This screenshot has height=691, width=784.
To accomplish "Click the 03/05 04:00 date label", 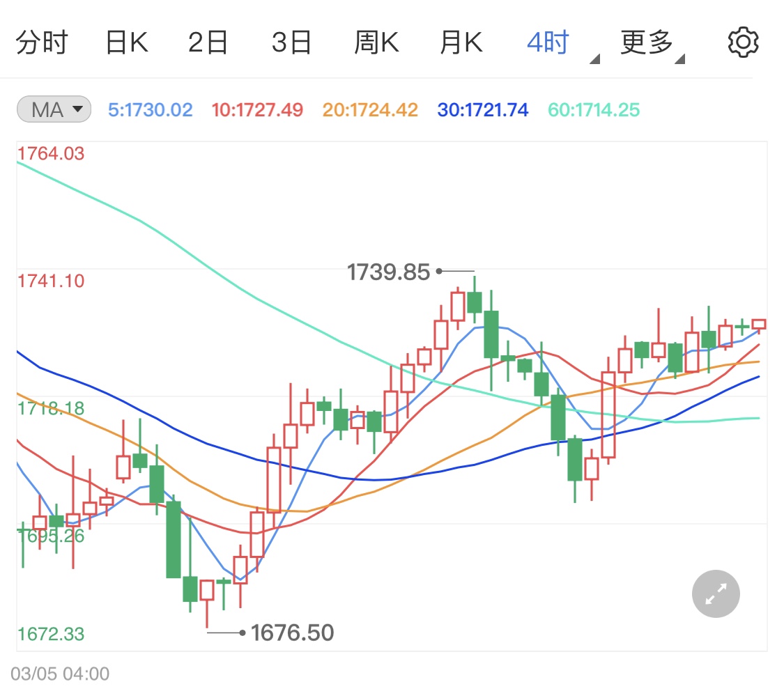I will pos(60,674).
